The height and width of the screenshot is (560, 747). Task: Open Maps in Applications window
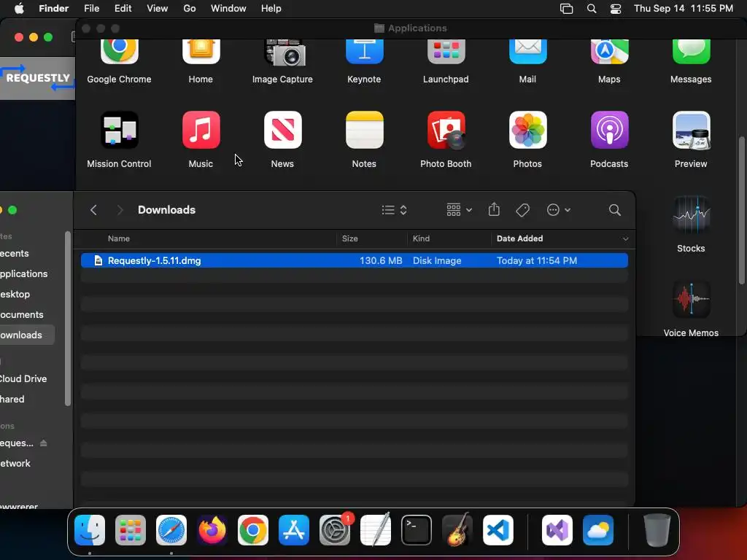pyautogui.click(x=609, y=52)
